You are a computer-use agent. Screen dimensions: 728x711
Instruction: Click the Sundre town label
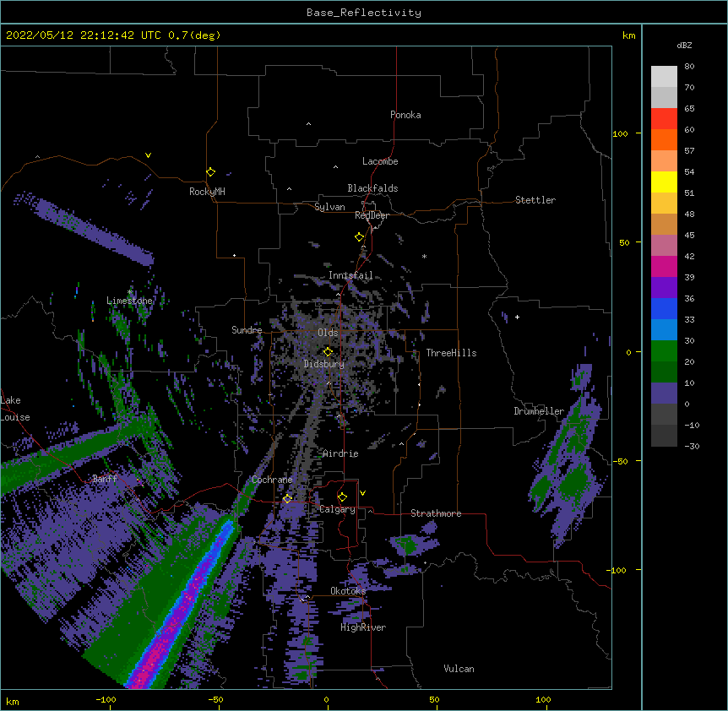[x=247, y=330]
